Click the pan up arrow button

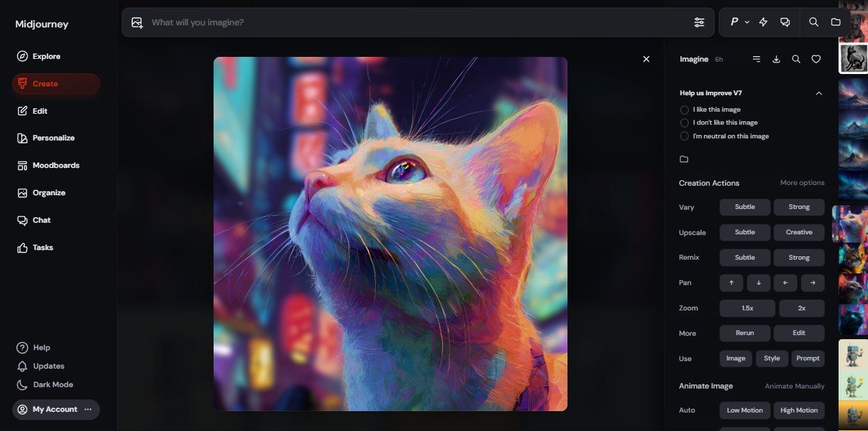pyautogui.click(x=731, y=283)
